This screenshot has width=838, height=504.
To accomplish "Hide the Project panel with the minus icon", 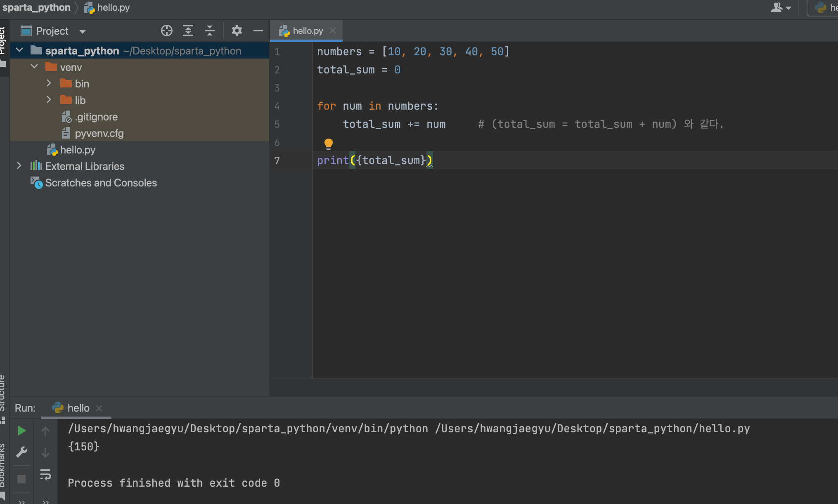I will (x=258, y=31).
